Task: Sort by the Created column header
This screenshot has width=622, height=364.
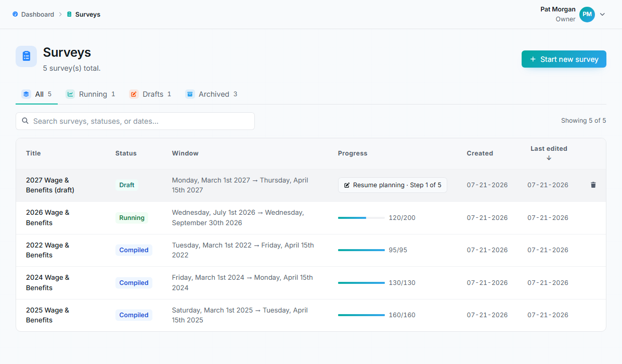Action: click(480, 153)
